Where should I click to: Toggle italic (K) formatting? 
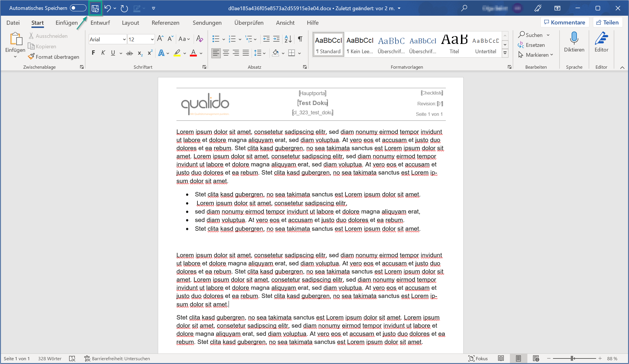pyautogui.click(x=103, y=53)
